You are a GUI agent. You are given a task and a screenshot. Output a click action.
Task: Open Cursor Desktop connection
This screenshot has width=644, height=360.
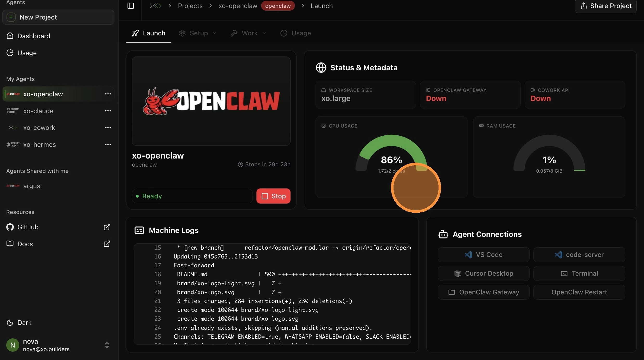(484, 273)
